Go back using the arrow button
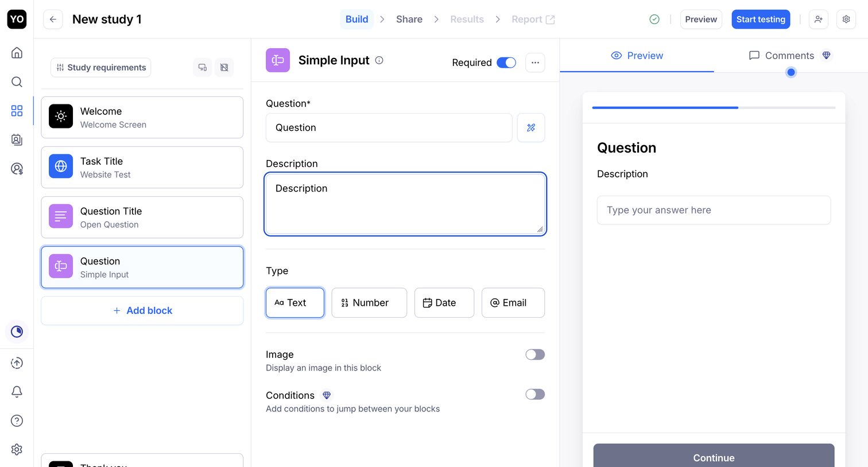The image size is (868, 467). click(x=53, y=19)
